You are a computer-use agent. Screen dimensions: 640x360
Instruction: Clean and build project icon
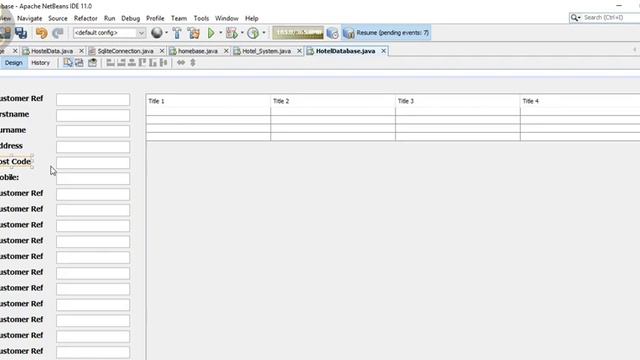pyautogui.click(x=194, y=33)
